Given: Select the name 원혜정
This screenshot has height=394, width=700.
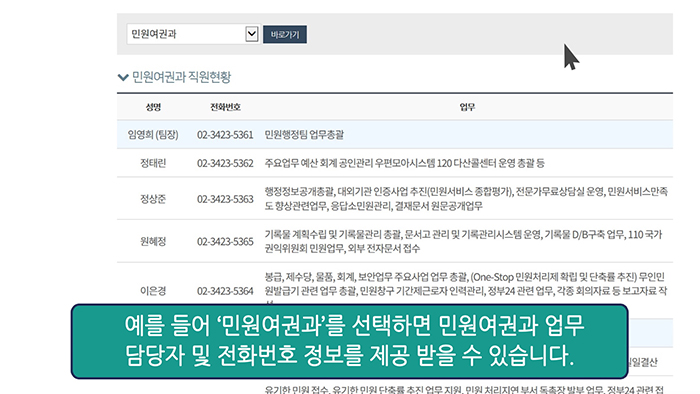Looking at the screenshot, I should [x=153, y=241].
